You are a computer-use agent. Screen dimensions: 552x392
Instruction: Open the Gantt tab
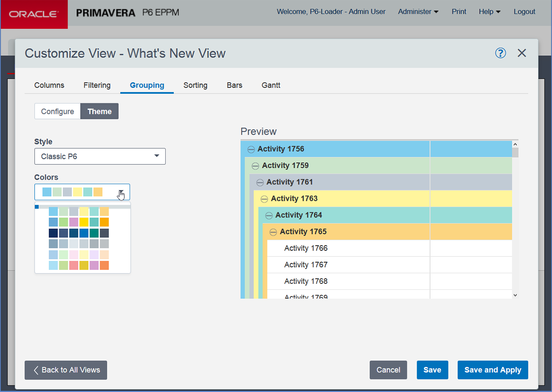[x=271, y=85]
